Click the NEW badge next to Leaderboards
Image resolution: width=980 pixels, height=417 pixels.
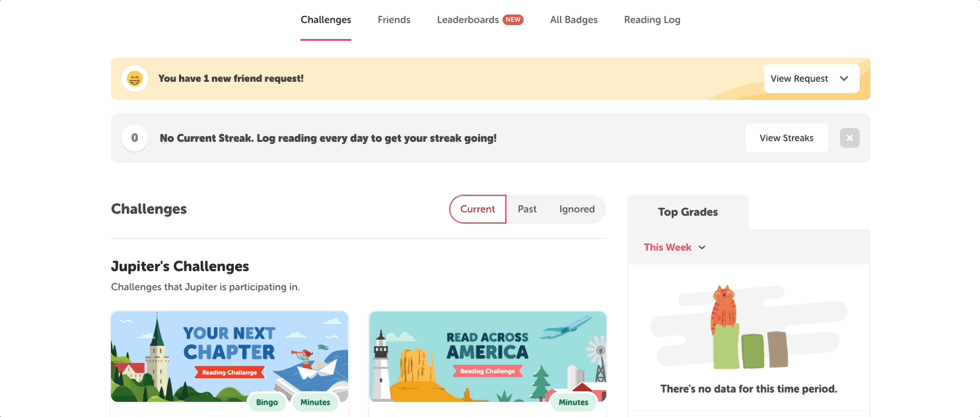(x=513, y=19)
